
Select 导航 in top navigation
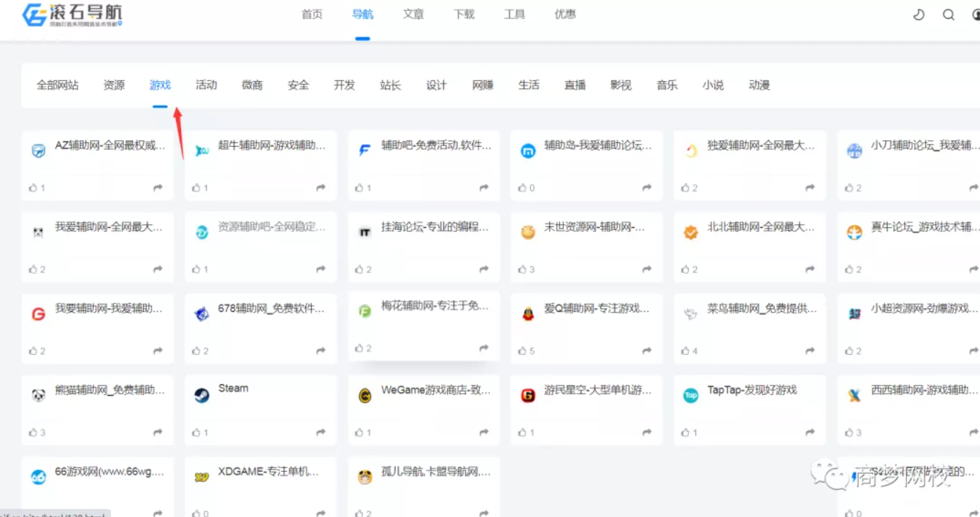[362, 15]
